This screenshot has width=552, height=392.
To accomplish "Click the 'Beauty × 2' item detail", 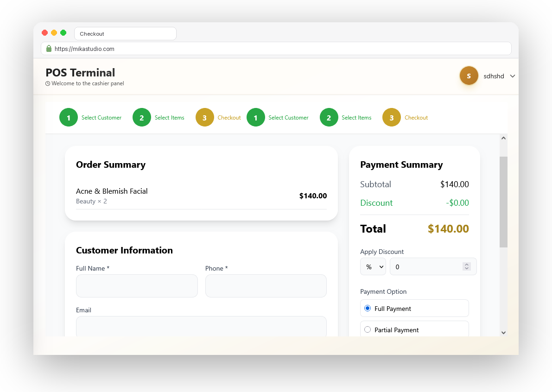I will click(91, 201).
